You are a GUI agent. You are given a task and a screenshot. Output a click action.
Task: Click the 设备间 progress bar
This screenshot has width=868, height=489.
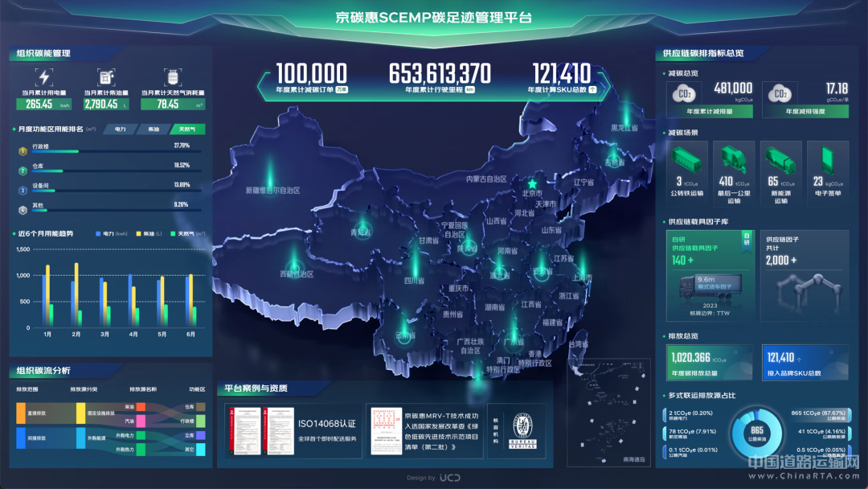(117, 191)
